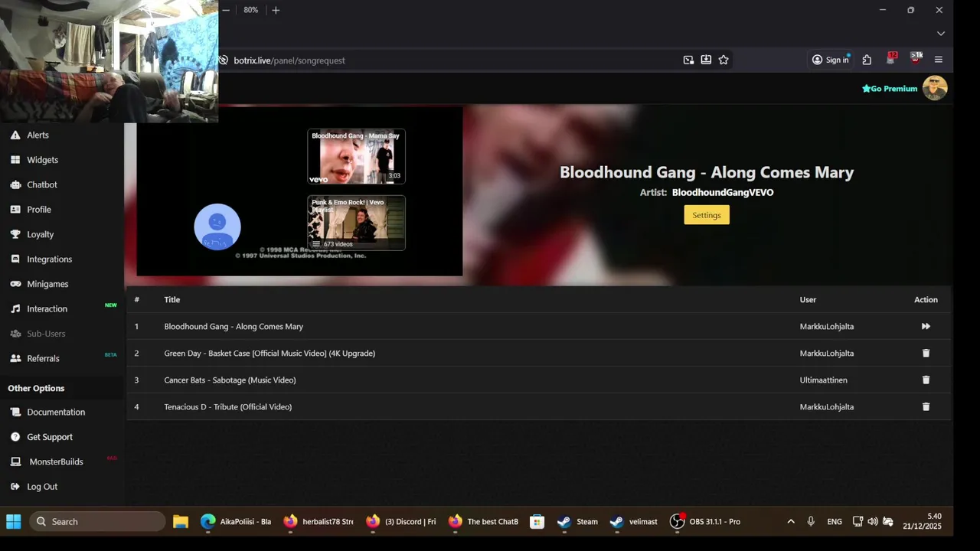Open the Documentation page
The width and height of the screenshot is (980, 551).
[55, 412]
